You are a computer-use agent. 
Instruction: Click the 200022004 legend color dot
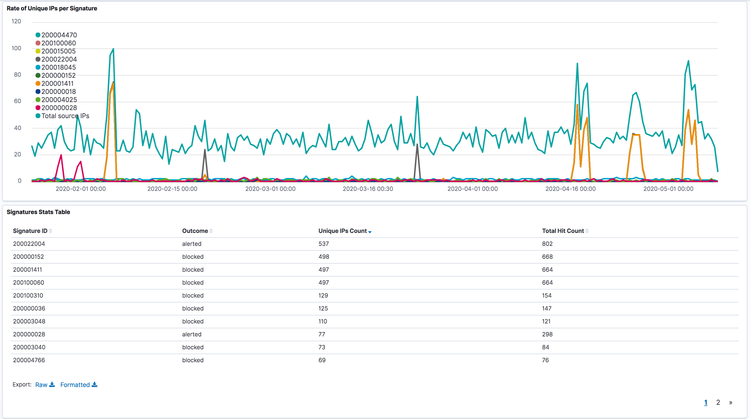point(38,59)
